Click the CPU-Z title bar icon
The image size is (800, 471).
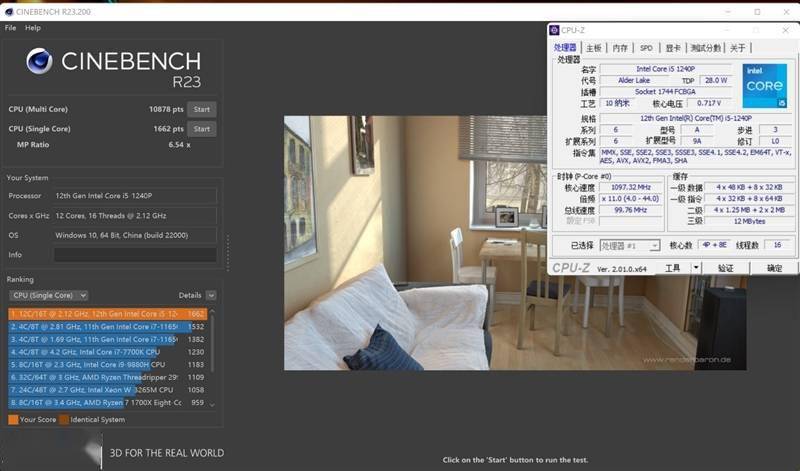pyautogui.click(x=554, y=30)
